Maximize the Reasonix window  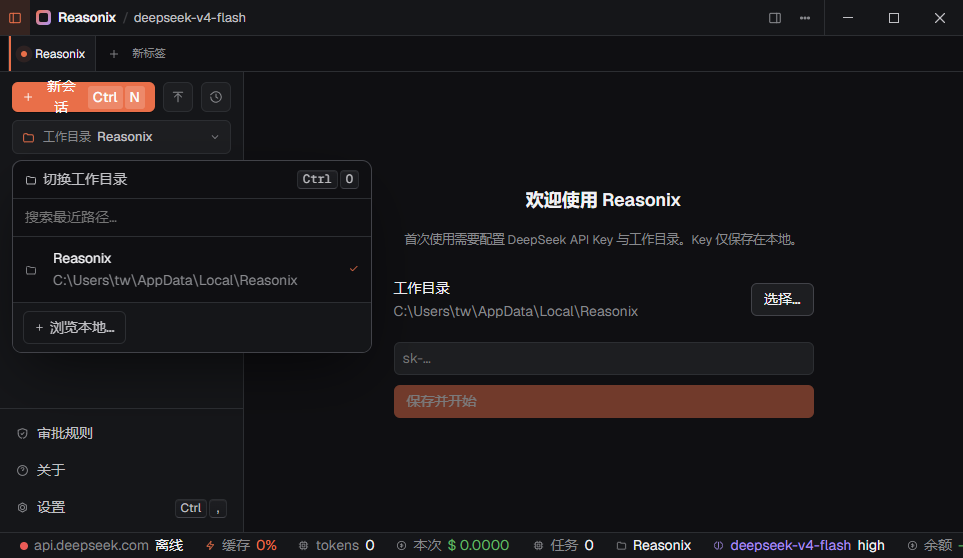pos(894,18)
